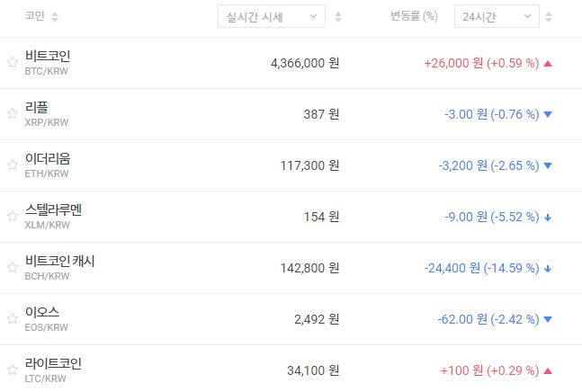Click the star icon next to Litecoin (LTC/KRW)
Image resolution: width=582 pixels, height=392 pixels.
pyautogui.click(x=13, y=370)
